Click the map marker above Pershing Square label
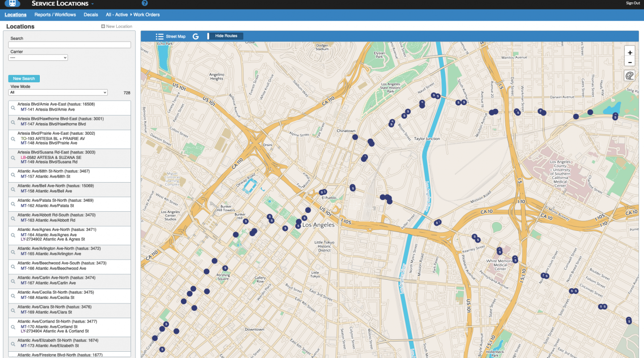644x358 pixels. pos(225,268)
